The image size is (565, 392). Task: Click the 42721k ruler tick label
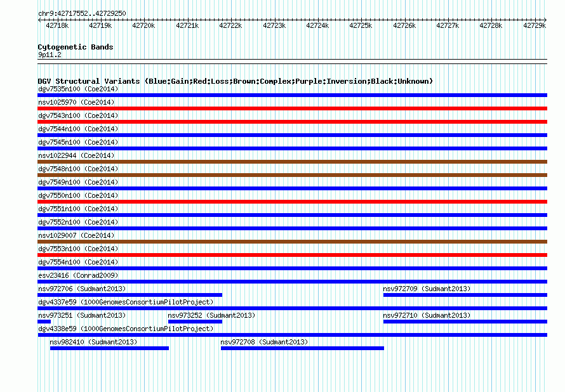tap(187, 25)
